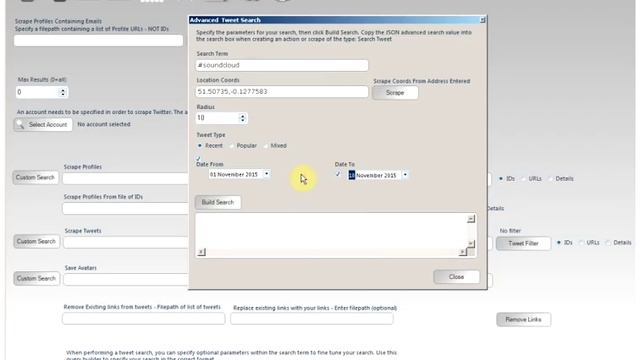Click the output box scroll-up arrow
The height and width of the screenshot is (360, 640).
pyautogui.click(x=471, y=219)
